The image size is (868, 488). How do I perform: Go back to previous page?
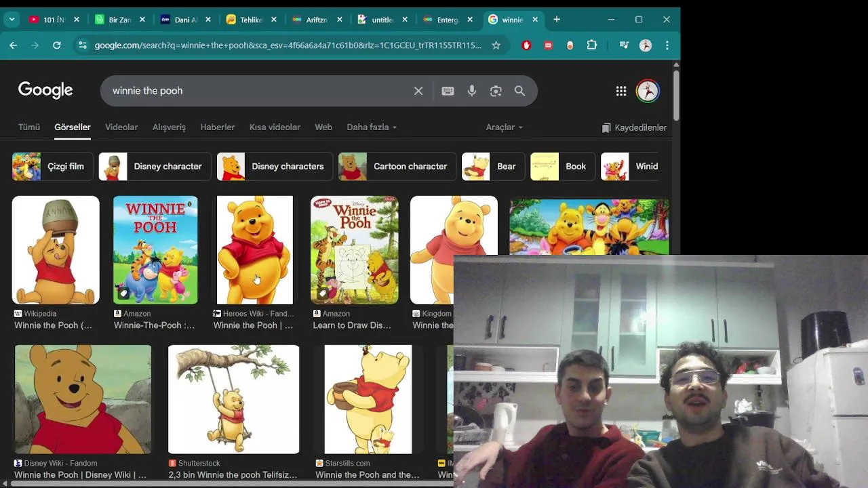(14, 45)
